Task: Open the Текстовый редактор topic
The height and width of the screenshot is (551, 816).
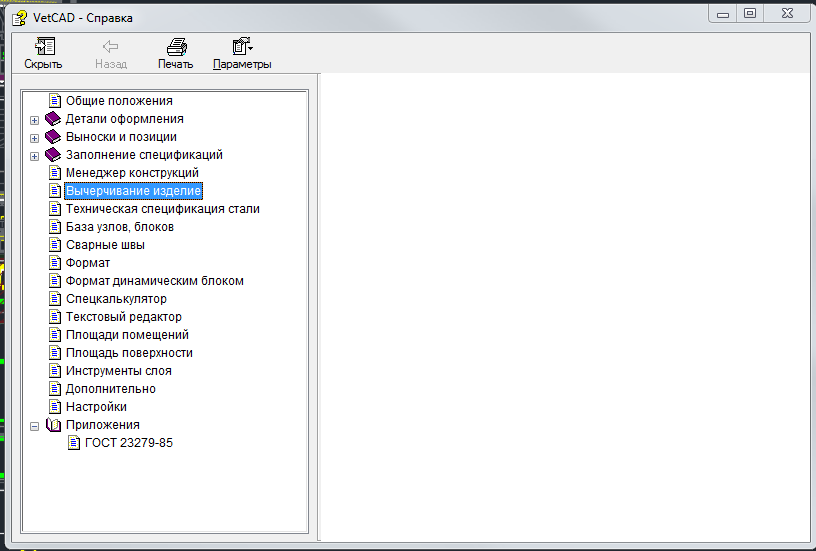Action: click(123, 317)
